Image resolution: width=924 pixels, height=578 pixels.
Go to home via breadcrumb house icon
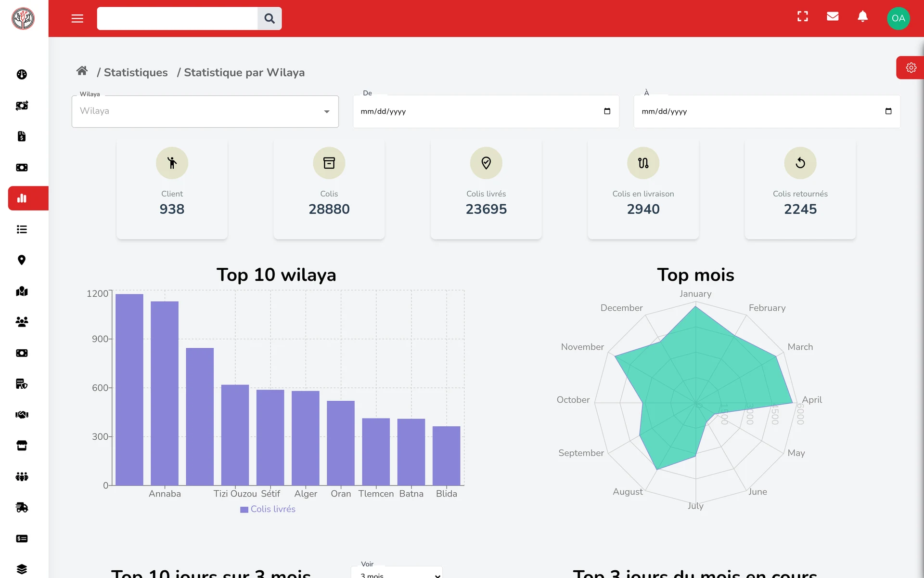82,71
